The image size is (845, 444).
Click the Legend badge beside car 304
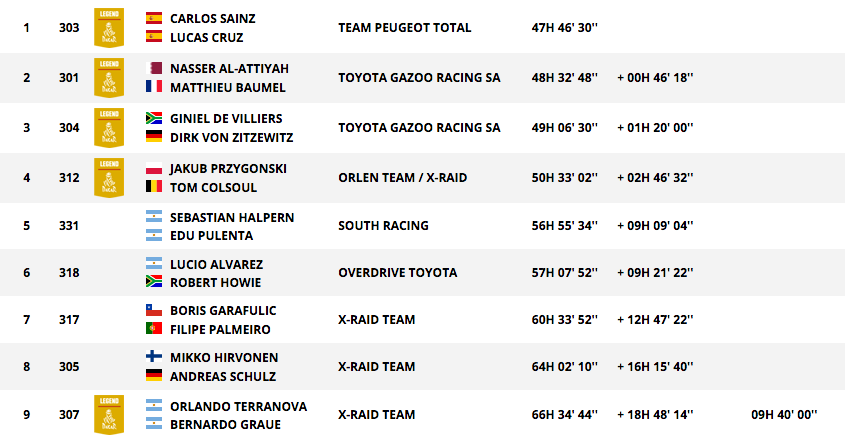[x=109, y=128]
